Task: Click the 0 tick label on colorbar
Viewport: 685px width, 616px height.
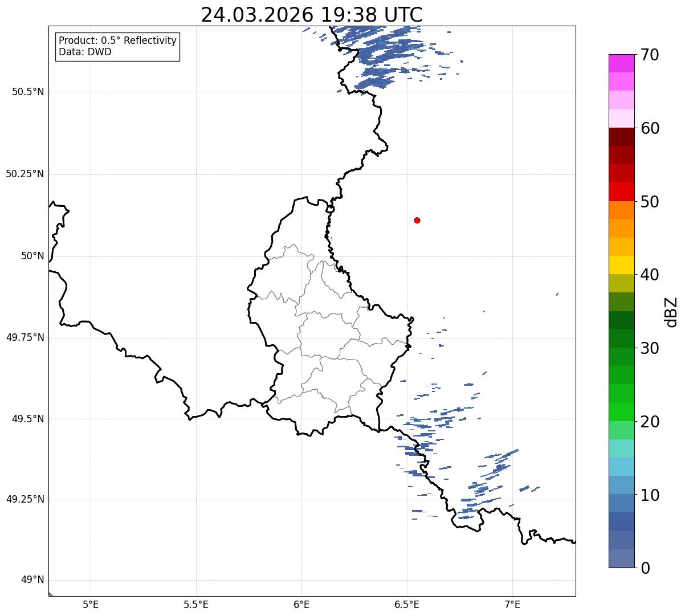Action: (645, 568)
